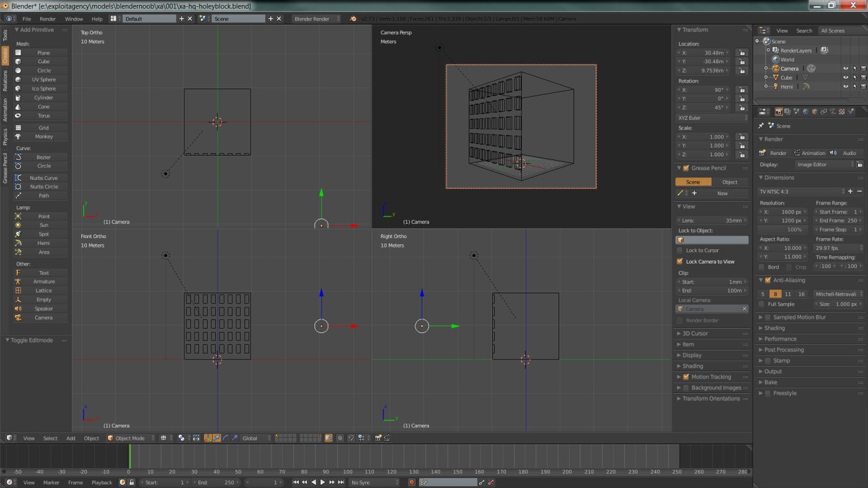
Task: Expand the Sampled Motion Blur panel
Action: click(x=799, y=317)
